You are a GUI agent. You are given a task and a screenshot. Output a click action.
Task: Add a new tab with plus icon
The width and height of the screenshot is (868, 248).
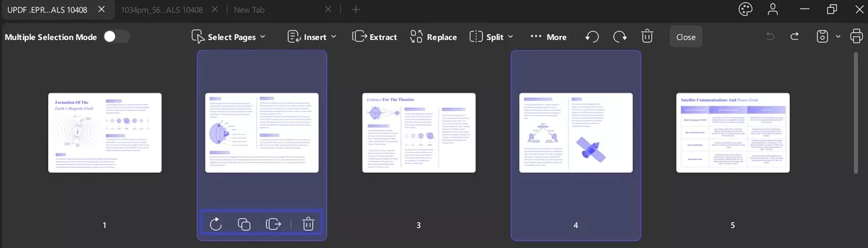pos(356,9)
